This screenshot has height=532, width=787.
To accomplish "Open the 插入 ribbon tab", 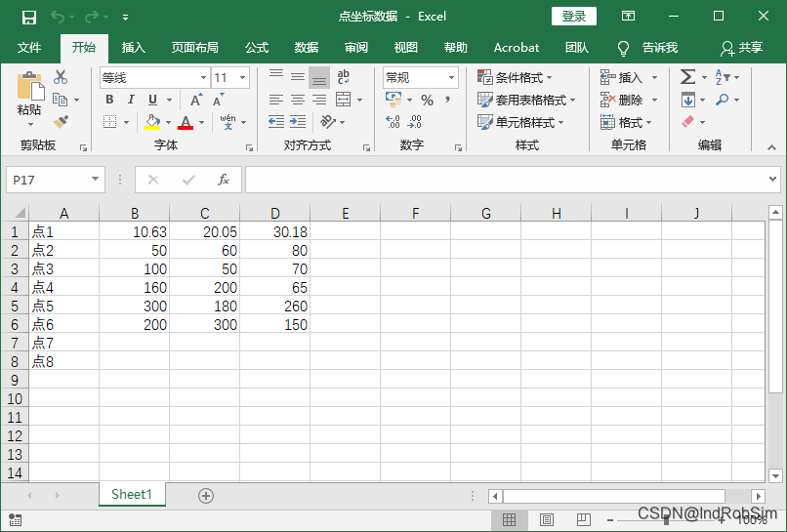I will [x=133, y=47].
